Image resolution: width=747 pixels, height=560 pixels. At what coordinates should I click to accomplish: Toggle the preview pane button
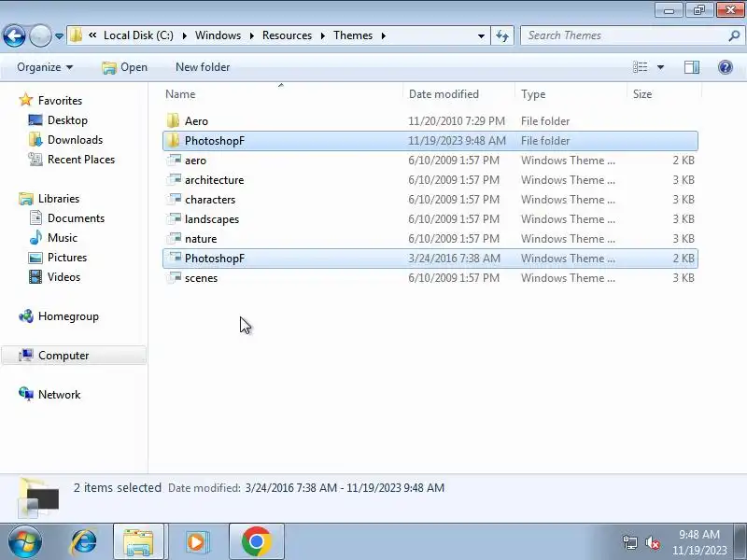pyautogui.click(x=692, y=67)
